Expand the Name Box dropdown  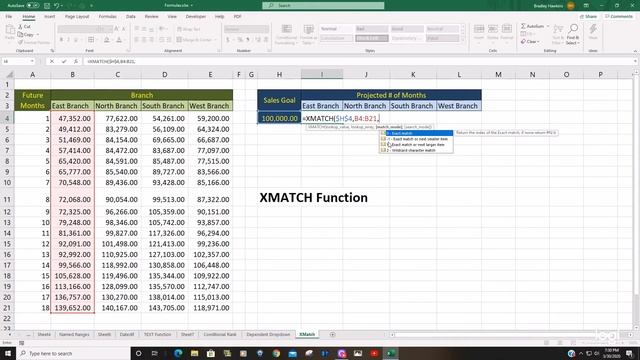coord(32,61)
